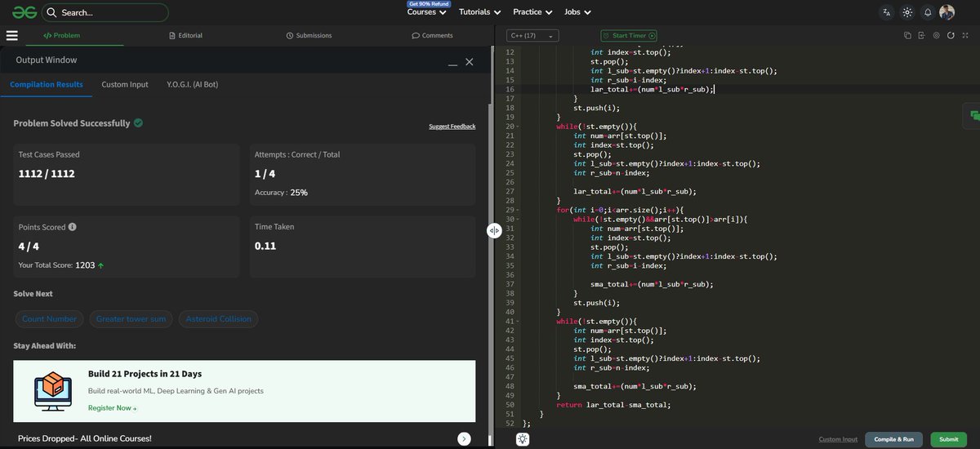The width and height of the screenshot is (980, 449).
Task: Click Your Total Score 1203 text
Action: (x=61, y=265)
